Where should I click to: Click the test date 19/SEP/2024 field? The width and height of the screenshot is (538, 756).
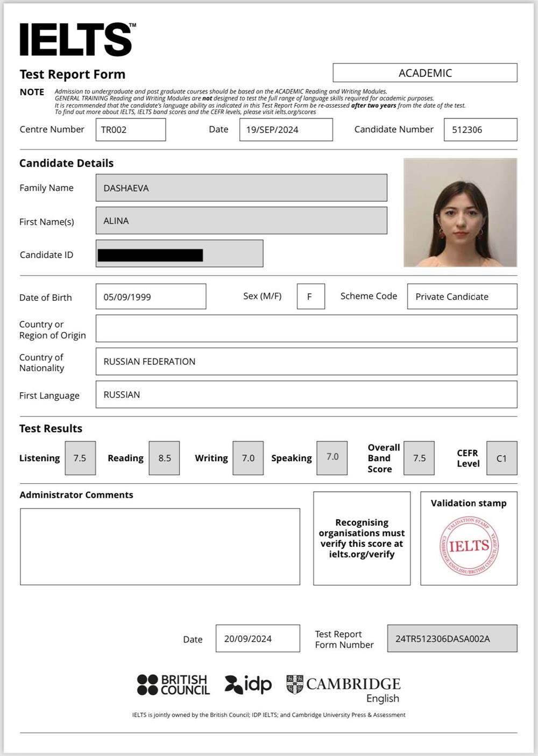click(286, 130)
